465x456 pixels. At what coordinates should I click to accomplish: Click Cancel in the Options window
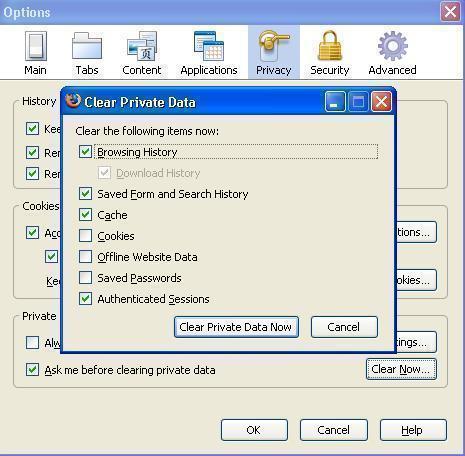coord(334,430)
